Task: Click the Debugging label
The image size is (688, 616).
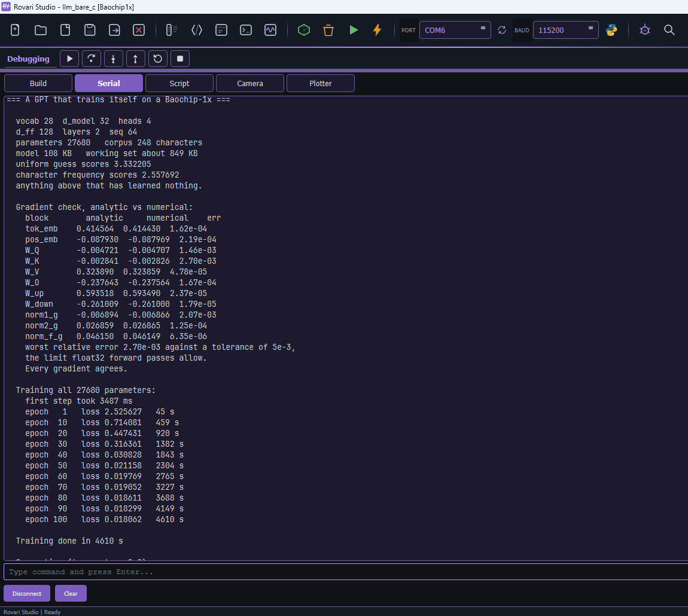Action: [28, 59]
